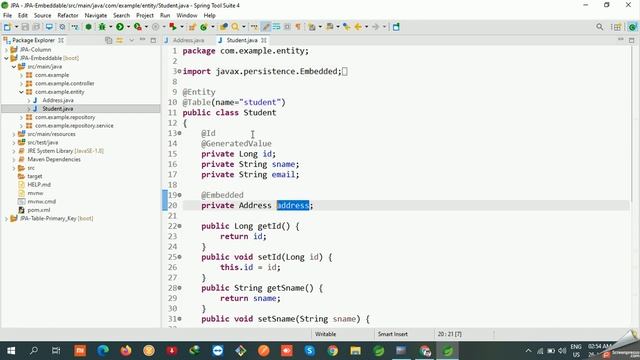Minimize the Package Explorer panel

pyautogui.click(x=142, y=40)
